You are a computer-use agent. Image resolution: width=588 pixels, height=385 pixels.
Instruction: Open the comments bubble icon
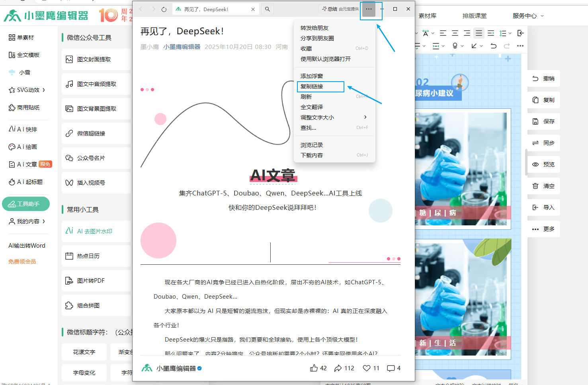pyautogui.click(x=391, y=368)
